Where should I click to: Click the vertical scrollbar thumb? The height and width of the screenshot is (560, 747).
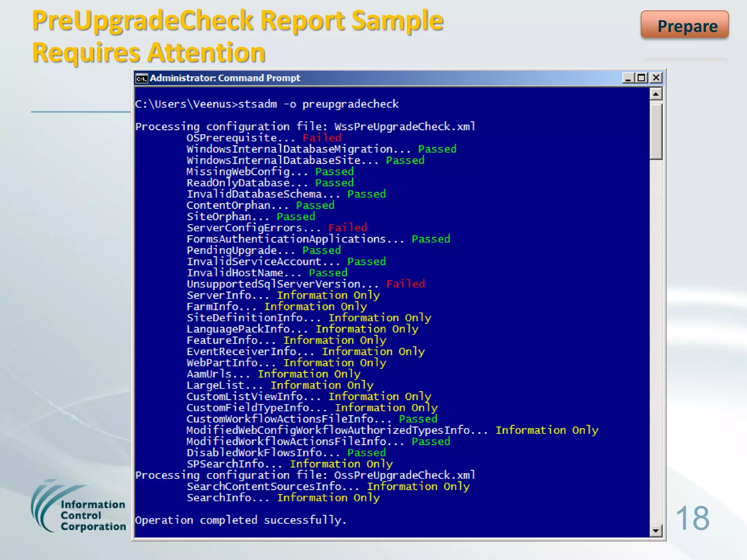pyautogui.click(x=656, y=131)
